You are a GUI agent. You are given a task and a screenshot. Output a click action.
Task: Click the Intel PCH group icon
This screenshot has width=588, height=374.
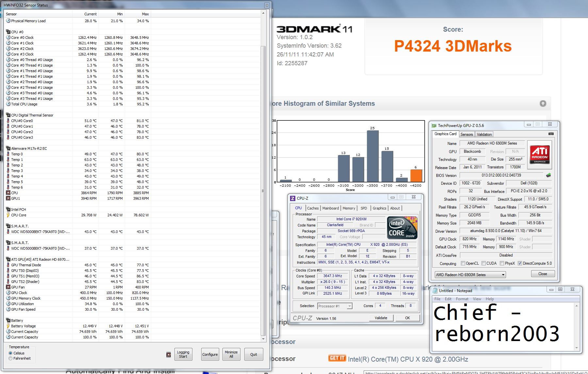pos(8,210)
